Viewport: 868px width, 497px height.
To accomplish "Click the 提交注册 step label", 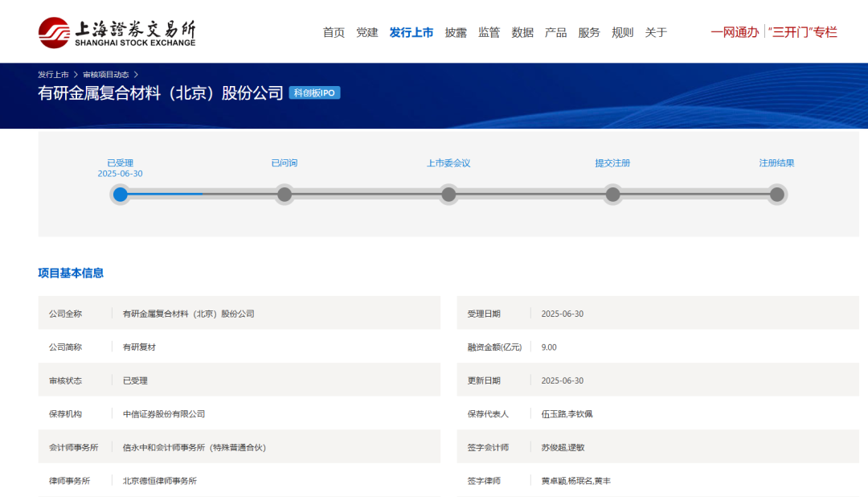I will pyautogui.click(x=612, y=163).
